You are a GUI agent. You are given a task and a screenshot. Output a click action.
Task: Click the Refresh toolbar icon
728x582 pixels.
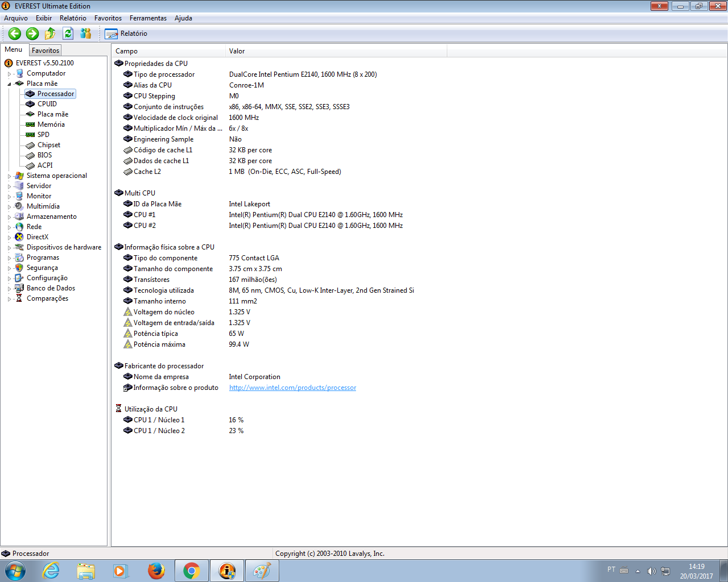click(68, 34)
